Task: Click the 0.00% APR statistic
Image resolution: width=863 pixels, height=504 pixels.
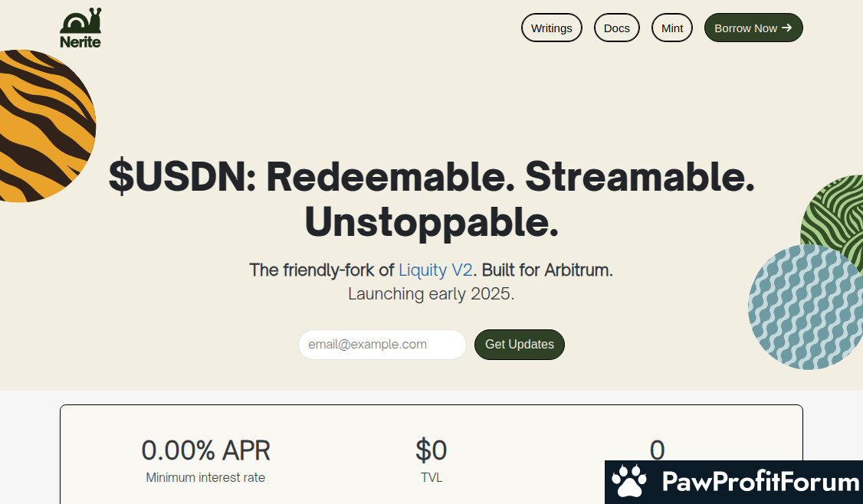Action: click(x=205, y=450)
